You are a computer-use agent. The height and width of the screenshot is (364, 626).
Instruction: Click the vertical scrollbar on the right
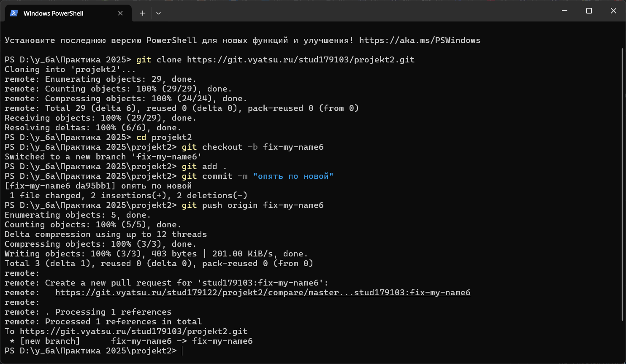[x=623, y=169]
